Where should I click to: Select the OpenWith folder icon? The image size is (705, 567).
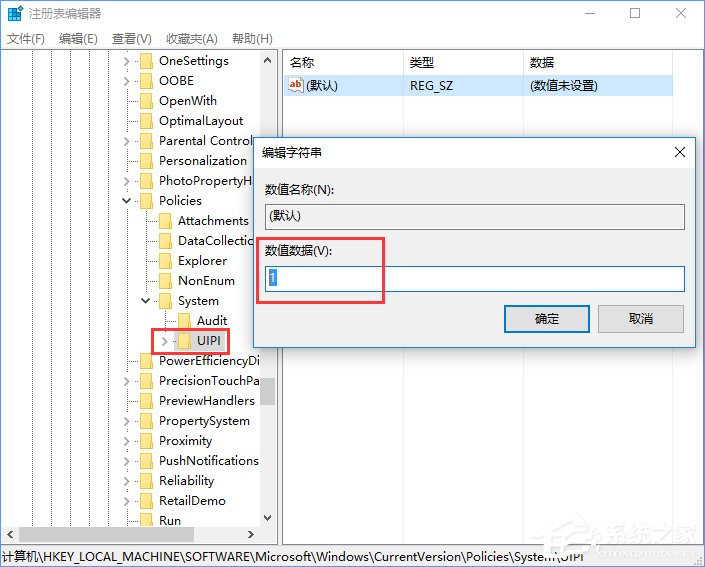[146, 101]
